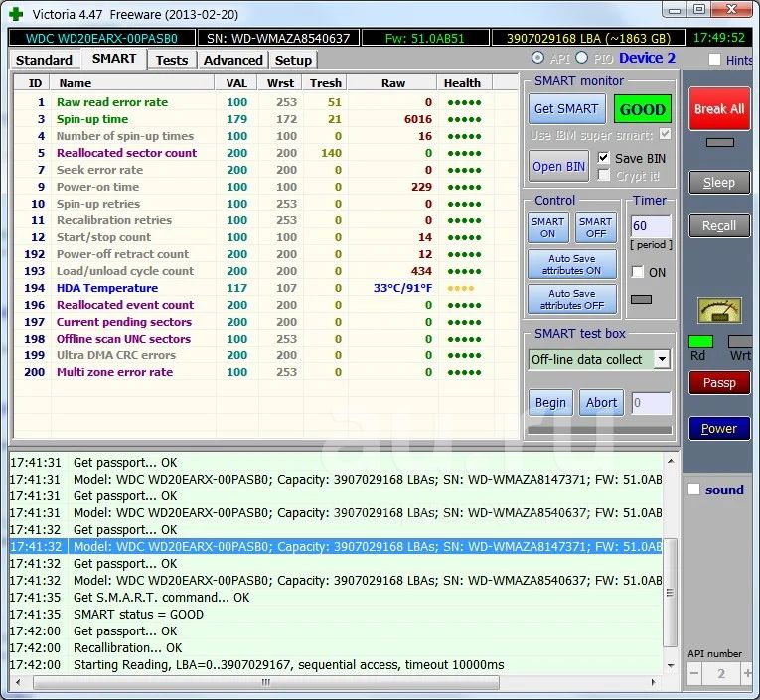This screenshot has height=700, width=760.
Task: Click the timer period field showing 60
Action: pyautogui.click(x=651, y=226)
